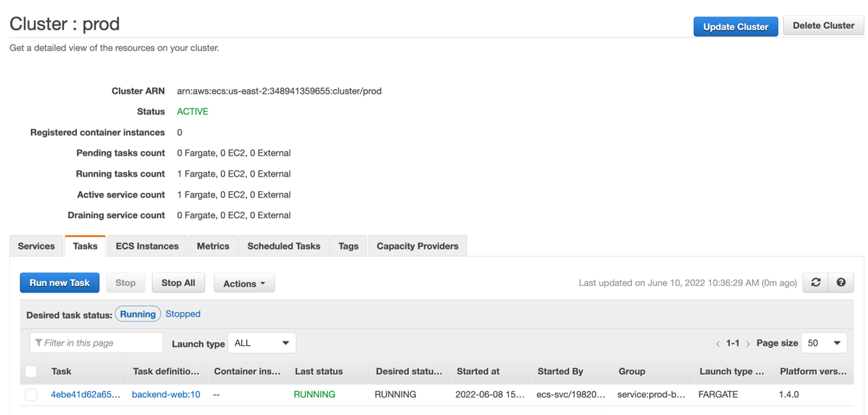Tick the select-all tasks header checkbox
The width and height of the screenshot is (868, 415).
coord(31,372)
